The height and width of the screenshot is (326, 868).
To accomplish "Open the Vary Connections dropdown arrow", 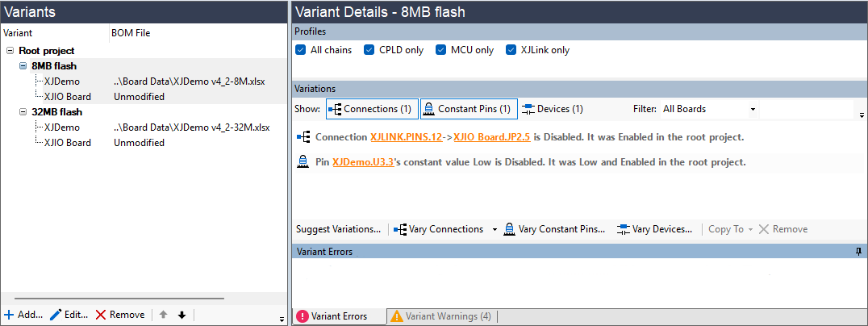I will [x=494, y=229].
